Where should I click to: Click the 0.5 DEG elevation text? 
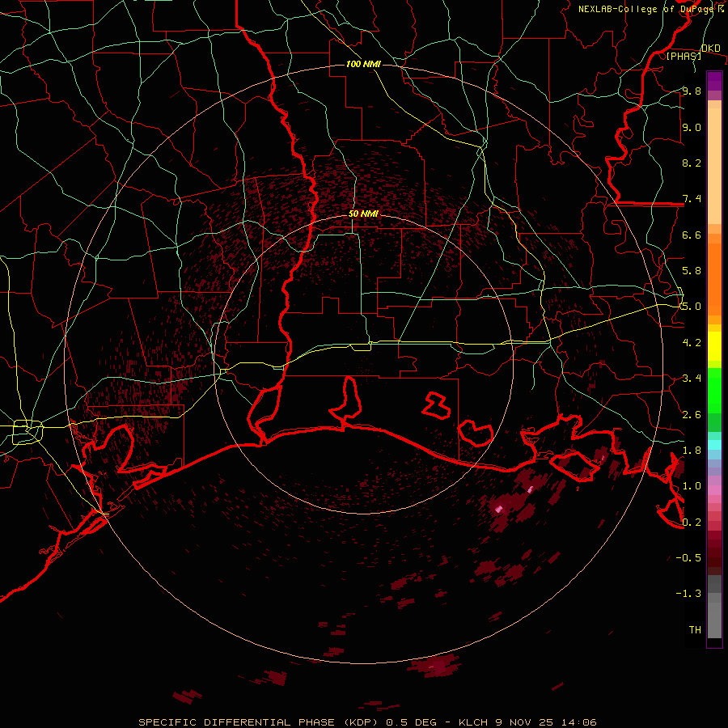click(x=412, y=722)
